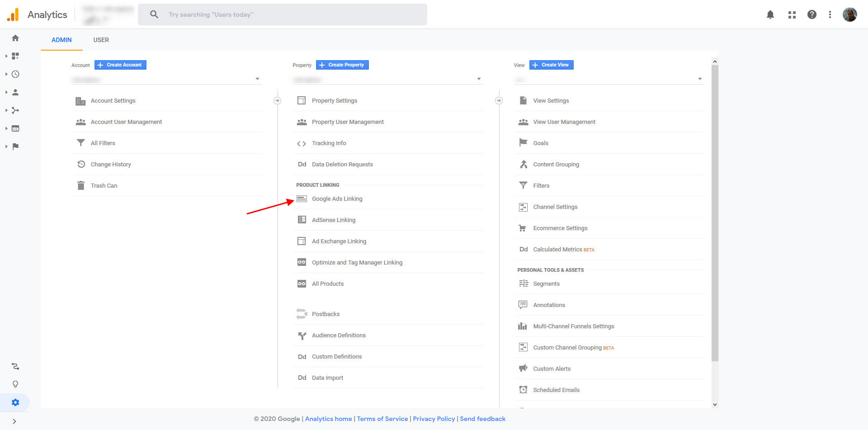Open the Account selector dropdown
Image resolution: width=868 pixels, height=430 pixels.
click(166, 79)
